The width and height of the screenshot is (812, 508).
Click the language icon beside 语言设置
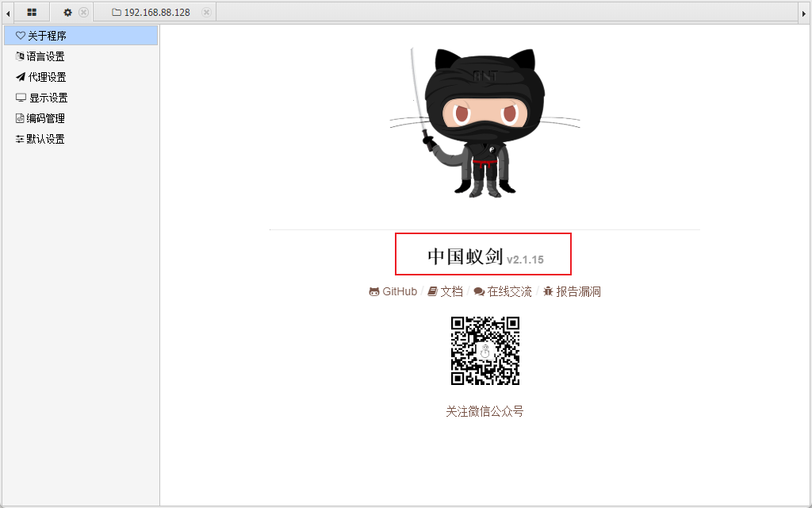20,56
